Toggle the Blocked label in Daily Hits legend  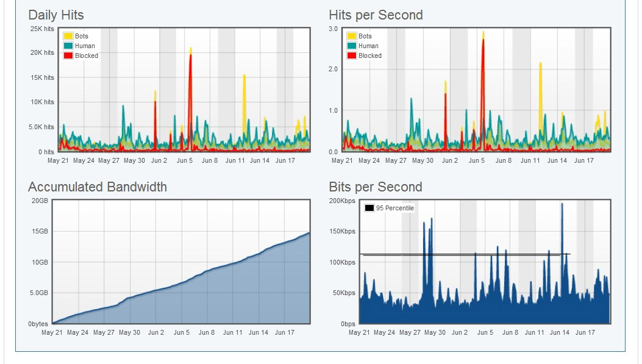(87, 55)
